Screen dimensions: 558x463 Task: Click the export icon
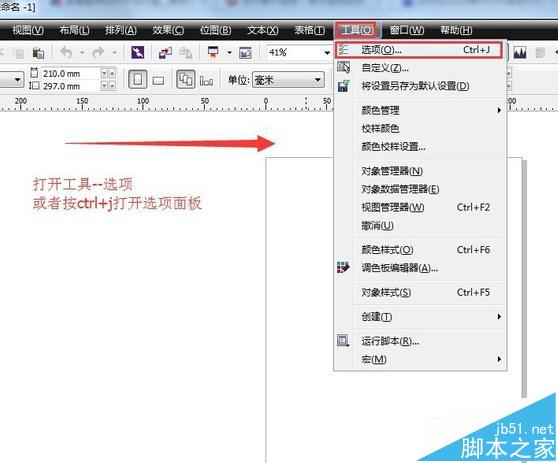[185, 53]
